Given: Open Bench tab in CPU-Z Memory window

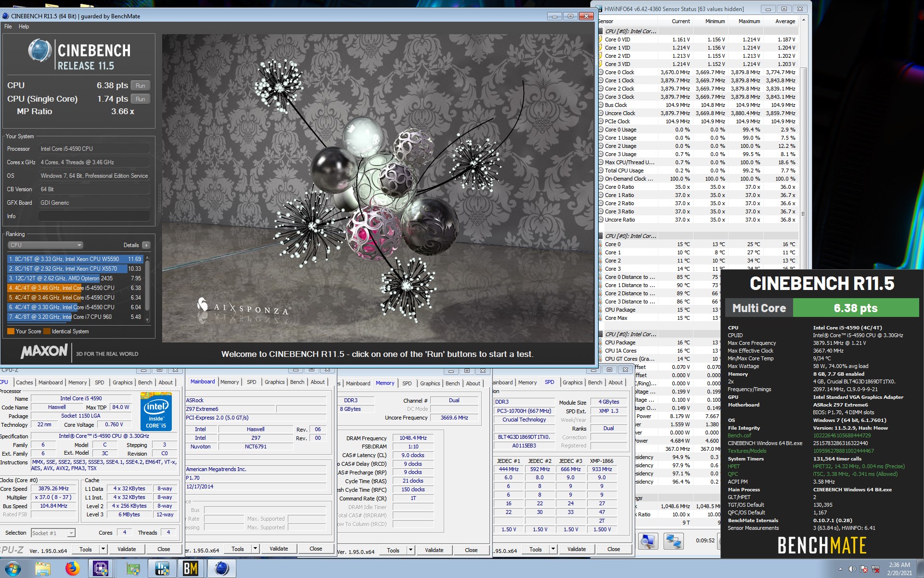Looking at the screenshot, I should (x=452, y=383).
